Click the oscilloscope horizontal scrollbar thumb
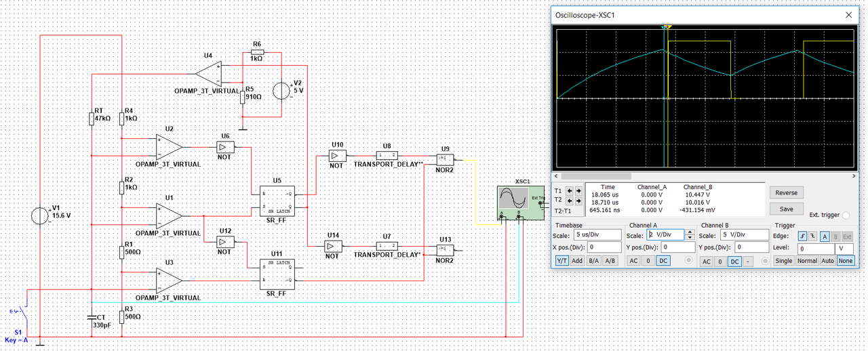Viewport: 868px width, 351px height. (x=596, y=175)
